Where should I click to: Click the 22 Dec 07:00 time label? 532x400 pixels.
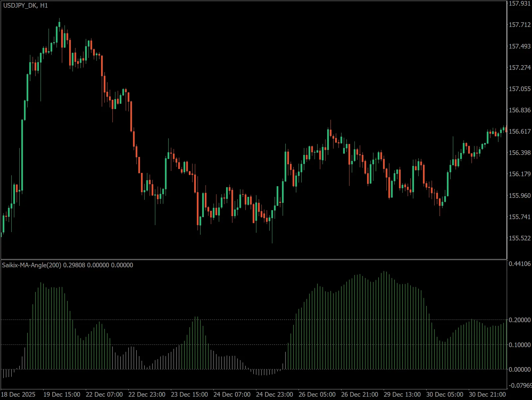click(x=104, y=394)
